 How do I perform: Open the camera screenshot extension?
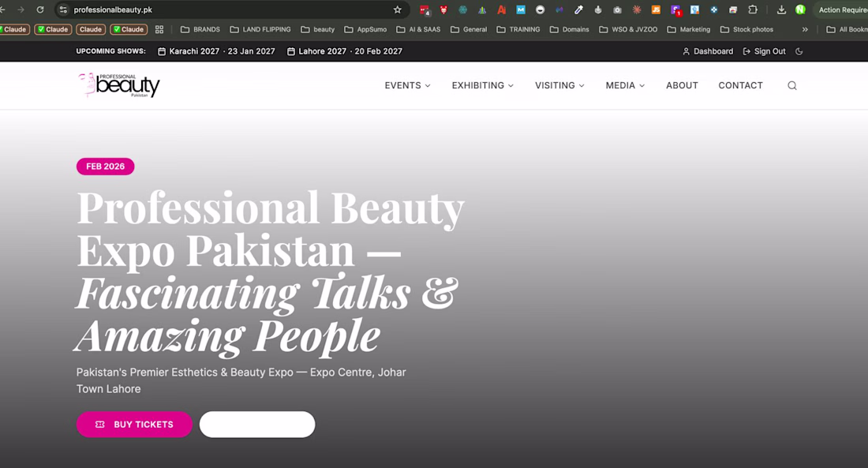617,9
